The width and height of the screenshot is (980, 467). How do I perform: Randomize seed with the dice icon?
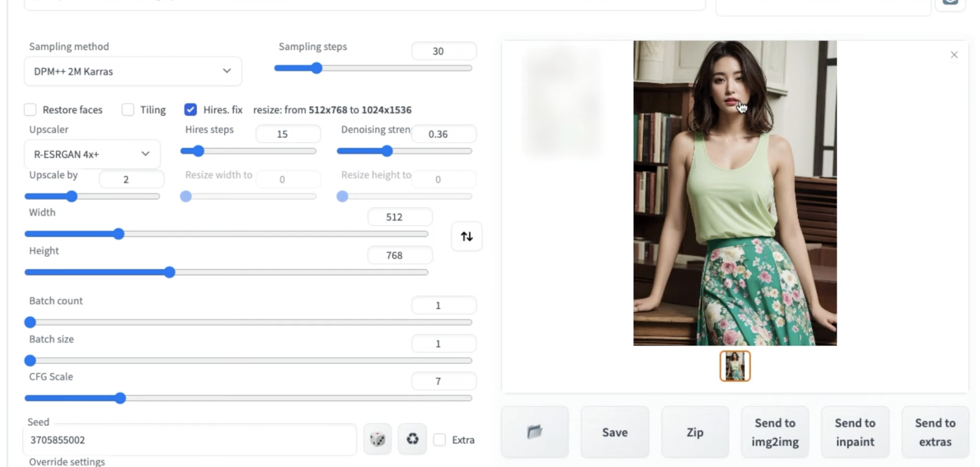pyautogui.click(x=377, y=439)
